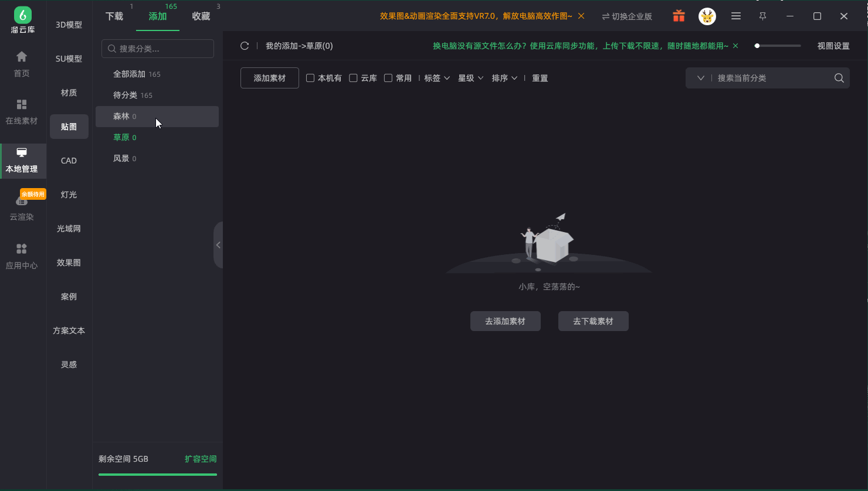Expand the 标签 dropdown

pyautogui.click(x=437, y=78)
